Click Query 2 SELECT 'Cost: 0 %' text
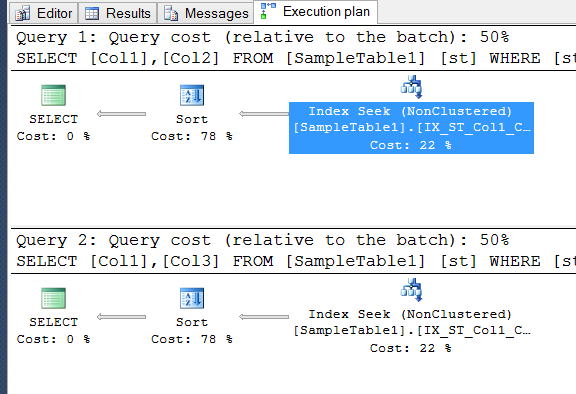Screen dimensions: 576x394 point(54,339)
